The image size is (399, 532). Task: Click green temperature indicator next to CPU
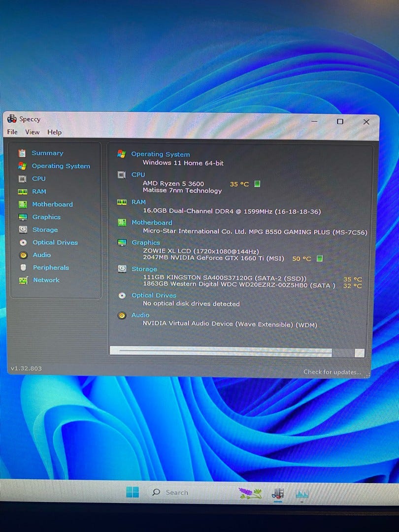pyautogui.click(x=257, y=184)
